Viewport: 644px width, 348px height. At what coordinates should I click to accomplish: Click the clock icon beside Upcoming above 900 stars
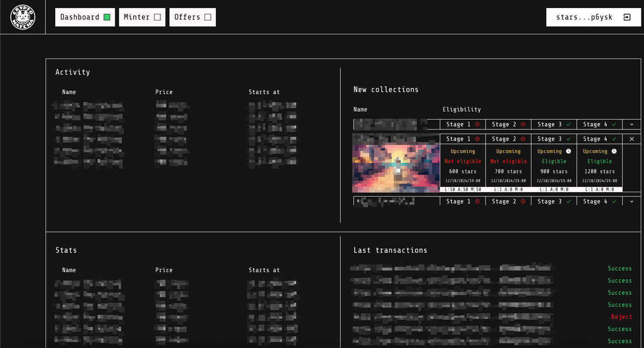click(568, 151)
